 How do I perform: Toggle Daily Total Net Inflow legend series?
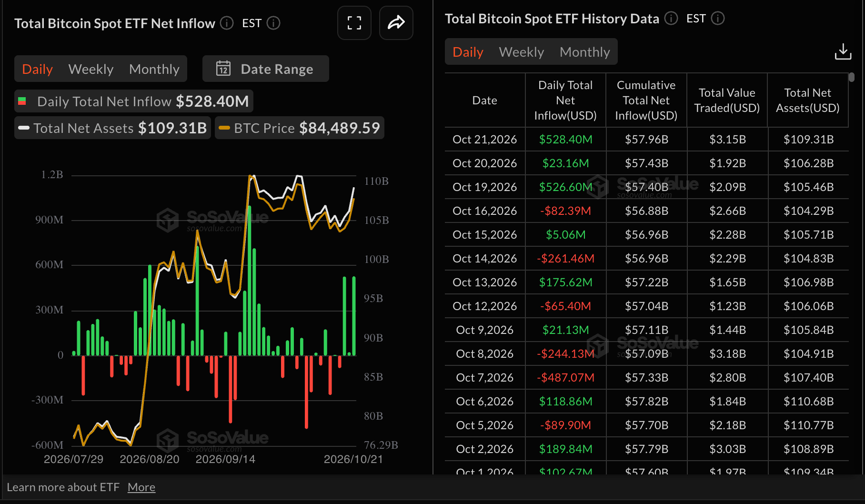(x=133, y=101)
